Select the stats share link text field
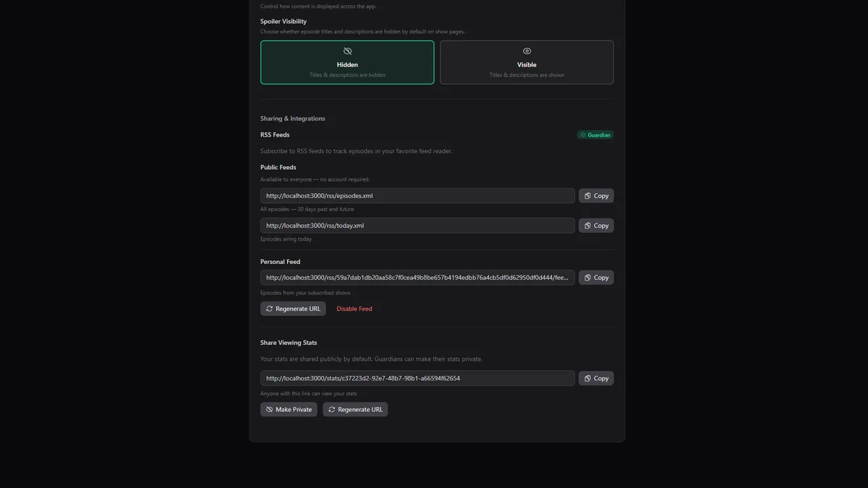Screen dimensions: 868x488 pos(417,377)
